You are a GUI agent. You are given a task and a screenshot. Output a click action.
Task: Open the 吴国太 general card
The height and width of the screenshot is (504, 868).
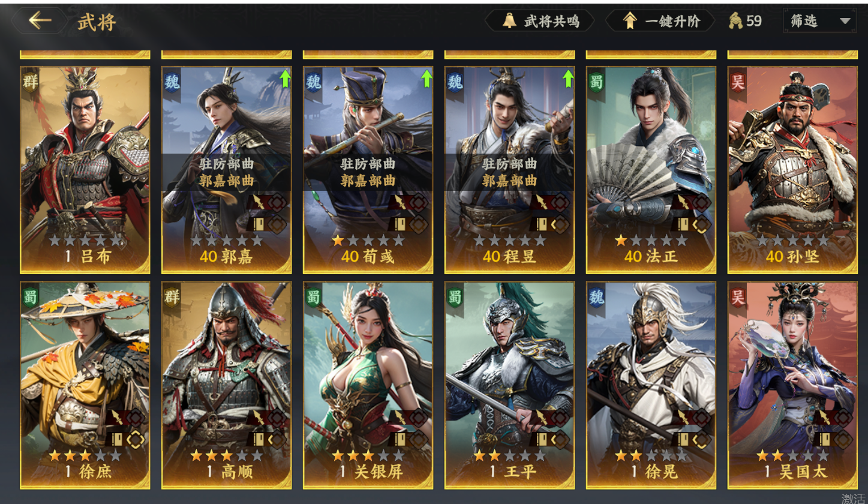(x=792, y=385)
